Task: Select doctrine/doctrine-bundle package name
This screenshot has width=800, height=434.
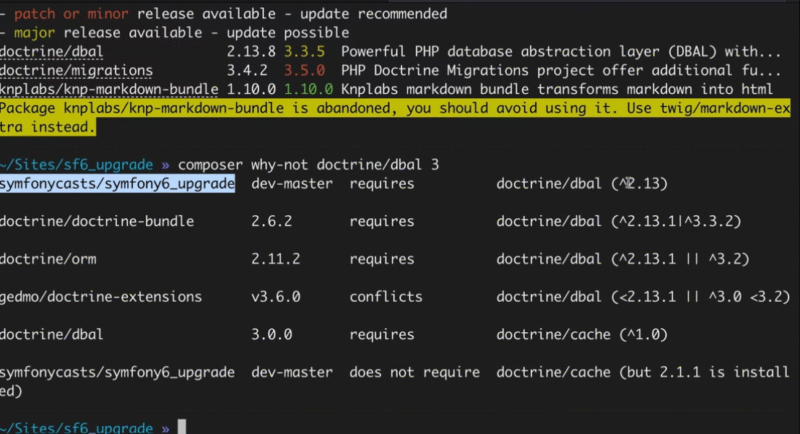Action: click(97, 221)
